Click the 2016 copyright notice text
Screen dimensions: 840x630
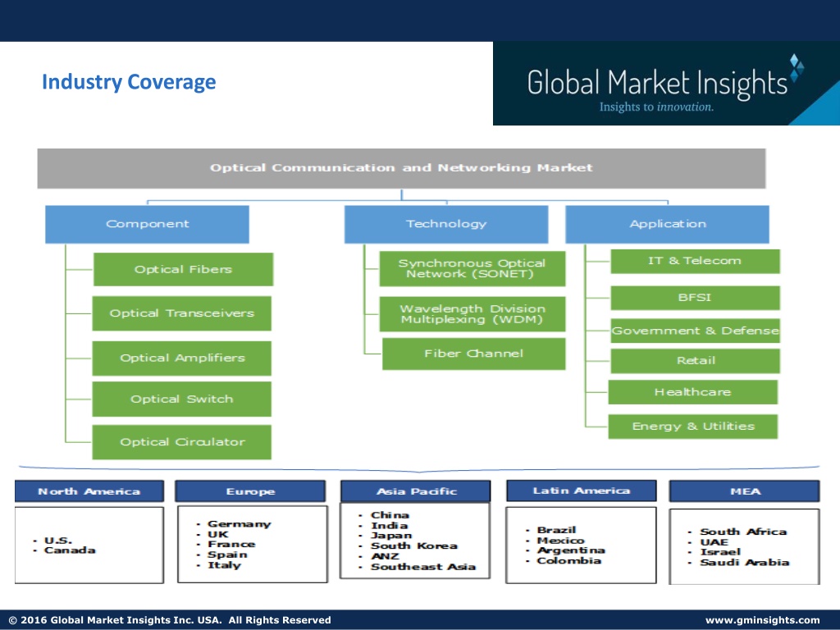click(170, 620)
